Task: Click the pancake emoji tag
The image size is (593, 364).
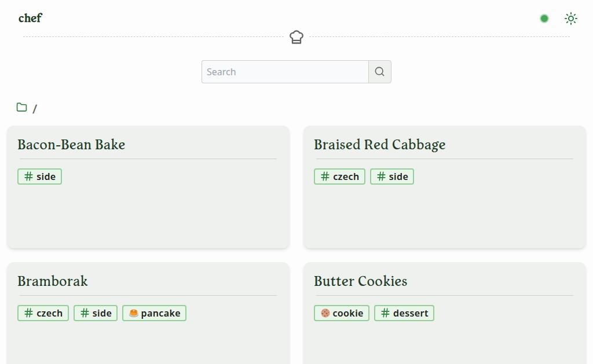Action: (x=154, y=313)
